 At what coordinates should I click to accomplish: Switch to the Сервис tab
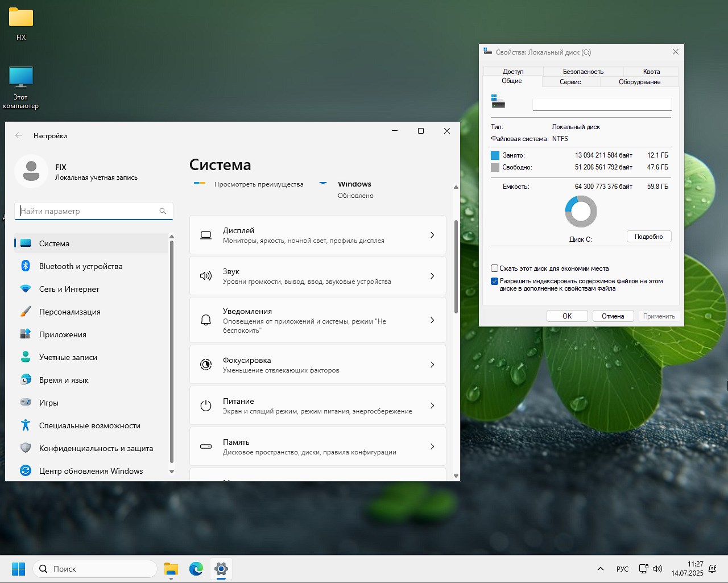coord(570,82)
